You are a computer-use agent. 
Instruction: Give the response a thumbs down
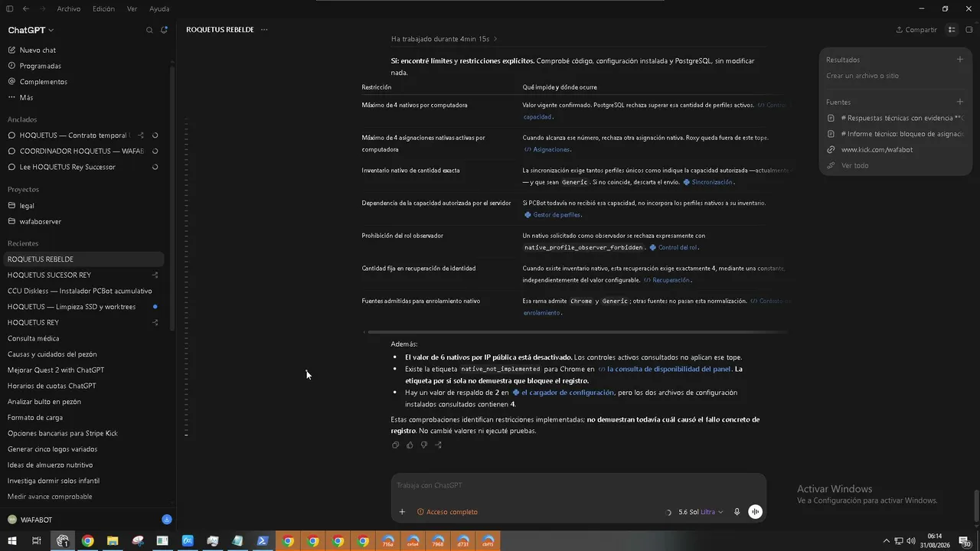pos(423,445)
